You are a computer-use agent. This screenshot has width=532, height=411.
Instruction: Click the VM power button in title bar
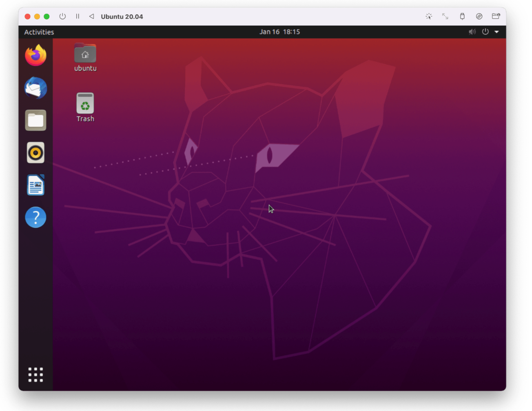coord(62,16)
